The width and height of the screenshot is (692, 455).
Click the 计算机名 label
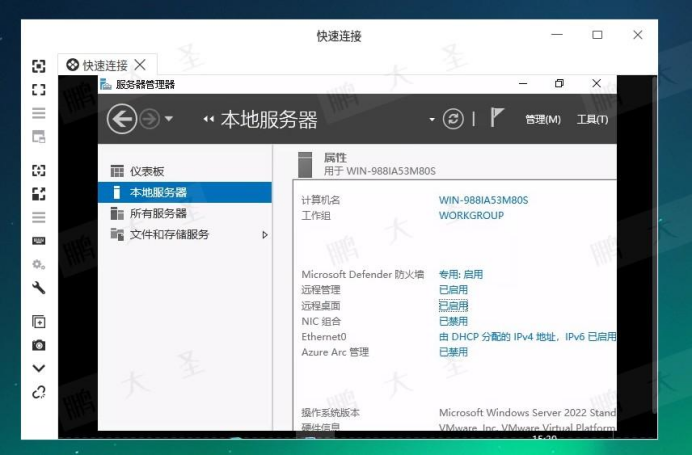coord(321,200)
